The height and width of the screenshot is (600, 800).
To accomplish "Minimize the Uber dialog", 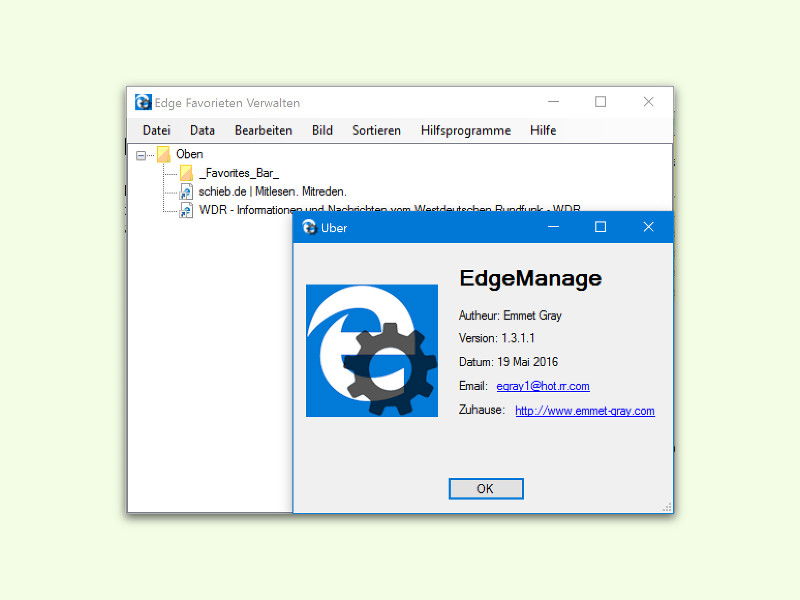I will (554, 227).
